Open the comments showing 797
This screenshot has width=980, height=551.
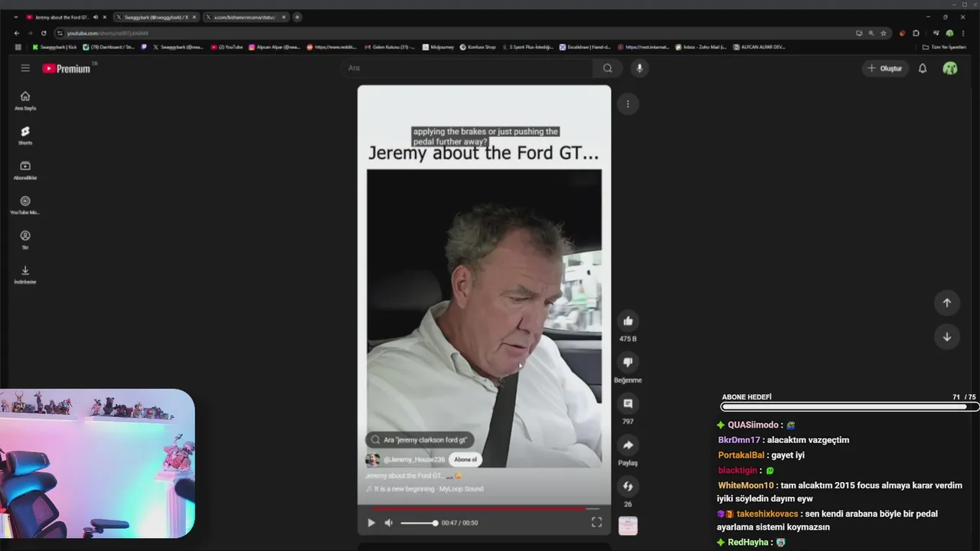point(628,403)
